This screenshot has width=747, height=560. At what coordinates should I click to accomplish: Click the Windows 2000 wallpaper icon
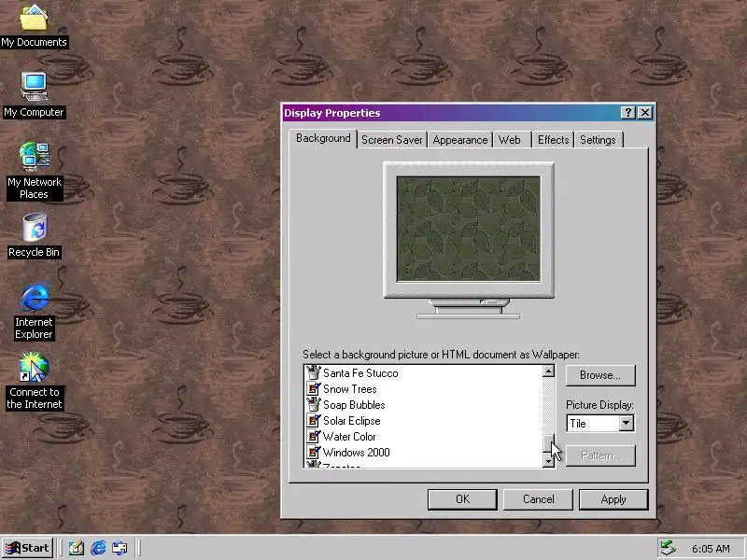[313, 452]
